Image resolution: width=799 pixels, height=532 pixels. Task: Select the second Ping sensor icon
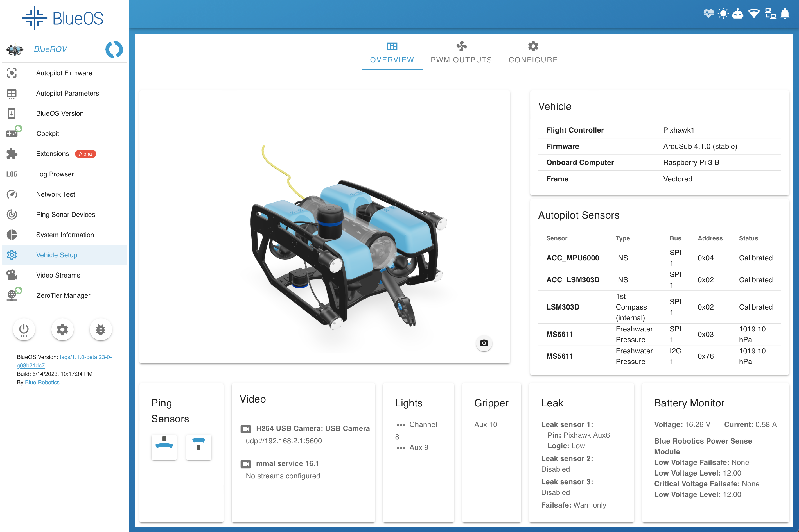point(199,447)
